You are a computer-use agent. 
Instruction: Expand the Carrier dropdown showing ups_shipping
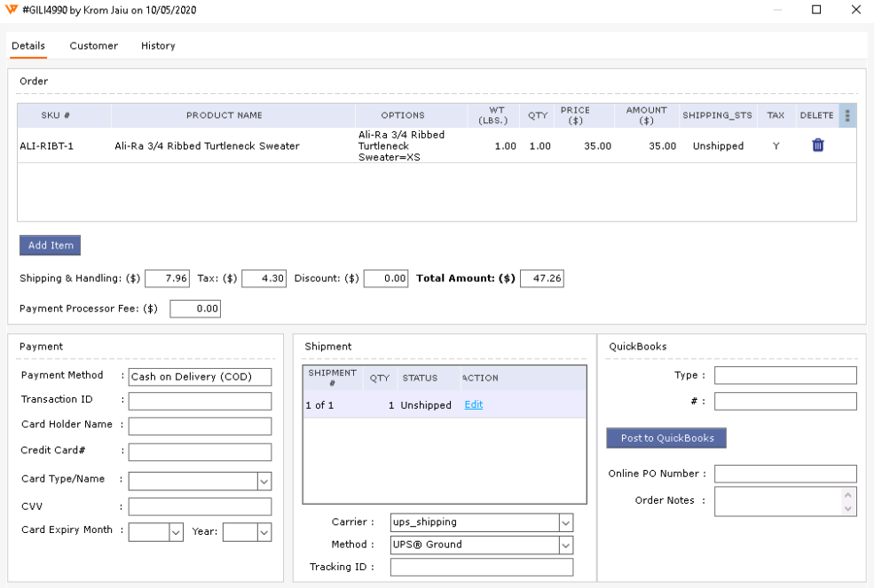(566, 522)
